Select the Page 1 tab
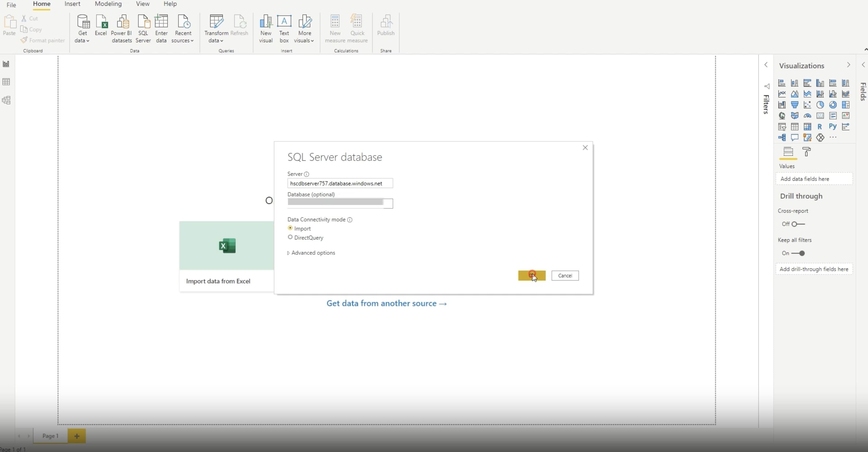868x452 pixels. 50,436
